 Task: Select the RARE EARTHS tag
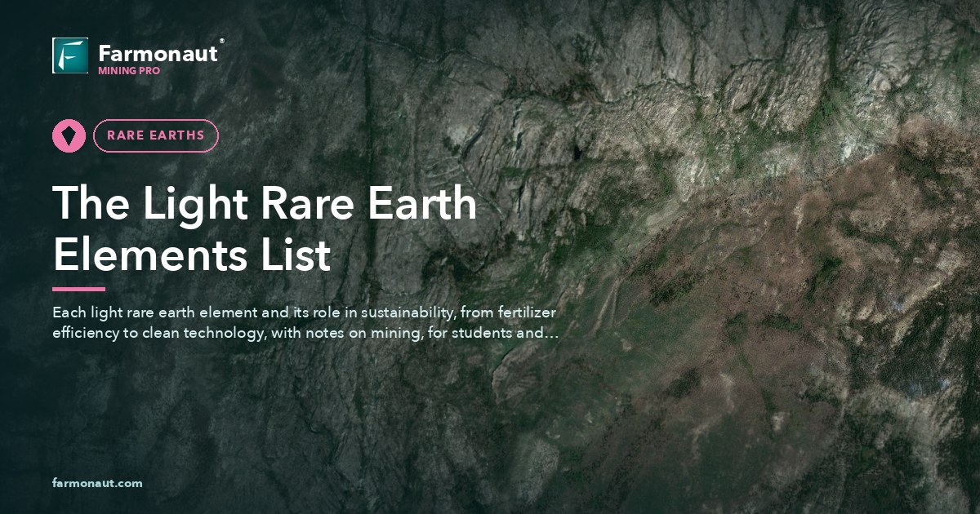(x=156, y=135)
